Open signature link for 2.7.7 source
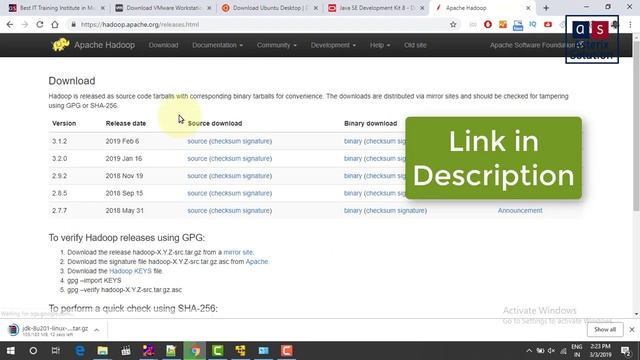Image resolution: width=640 pixels, height=360 pixels. [256, 211]
